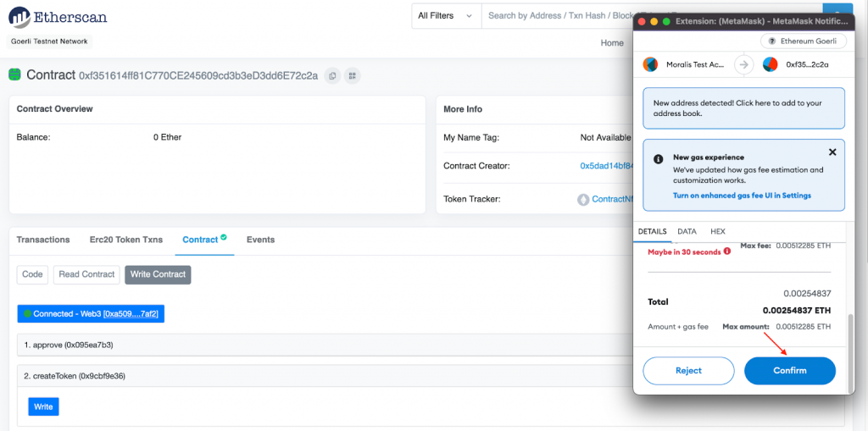Expand the approve function row

325,345
